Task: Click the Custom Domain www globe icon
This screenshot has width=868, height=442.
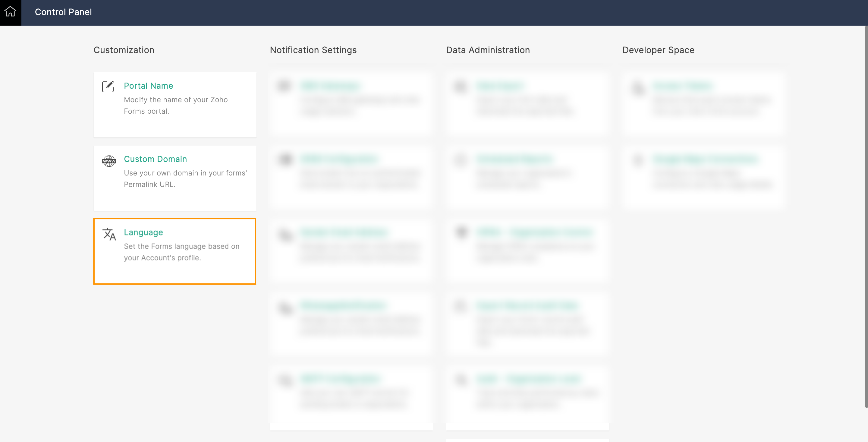Action: pos(109,161)
